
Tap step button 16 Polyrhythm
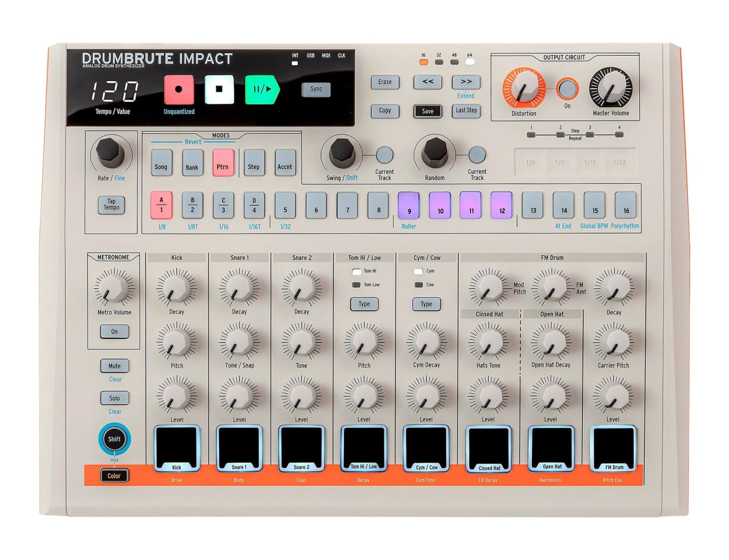click(626, 205)
